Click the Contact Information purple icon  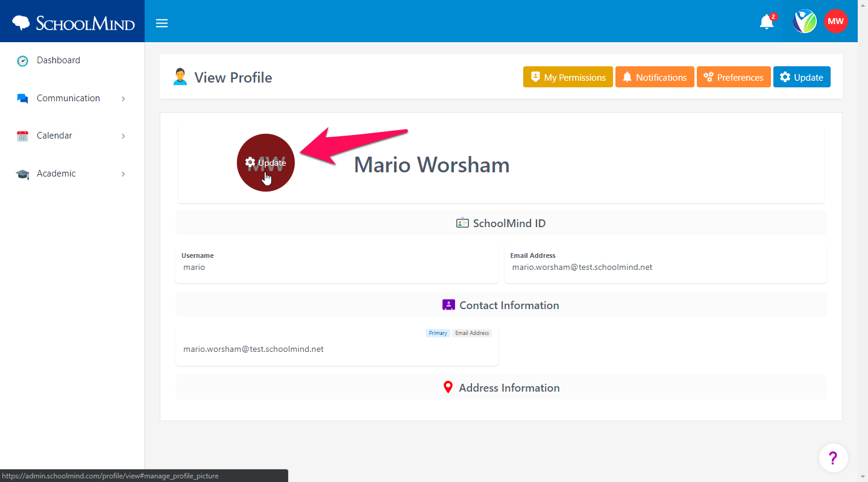[448, 305]
